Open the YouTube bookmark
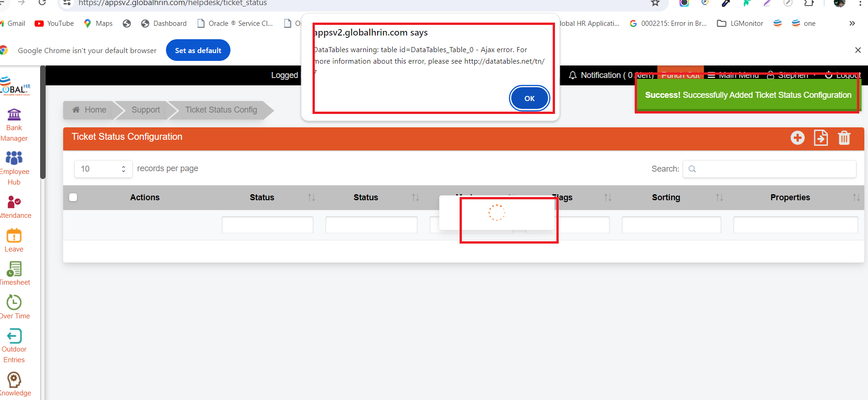The image size is (868, 400). pyautogui.click(x=54, y=24)
